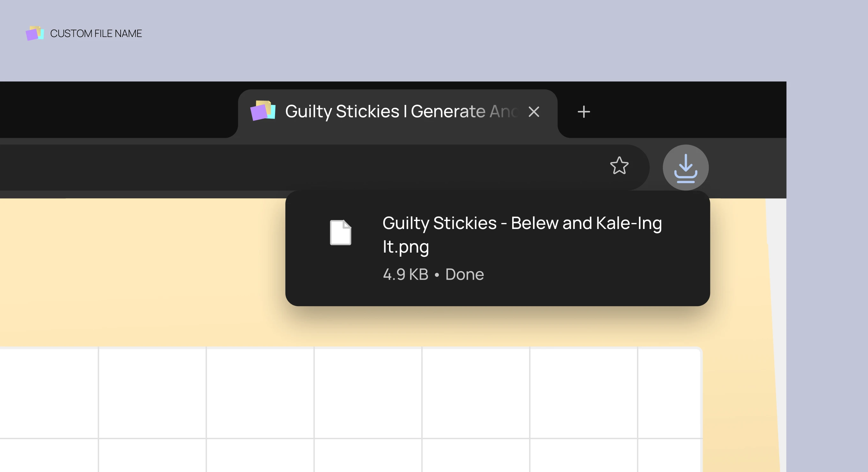Viewport: 868px width, 472px height.
Task: Open a new browser tab with the plus button
Action: coord(584,112)
